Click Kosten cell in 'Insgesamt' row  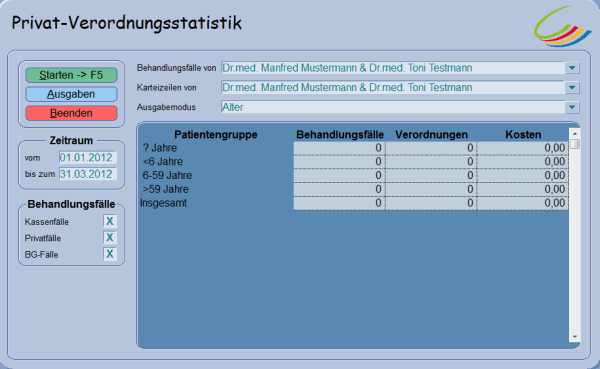point(523,203)
